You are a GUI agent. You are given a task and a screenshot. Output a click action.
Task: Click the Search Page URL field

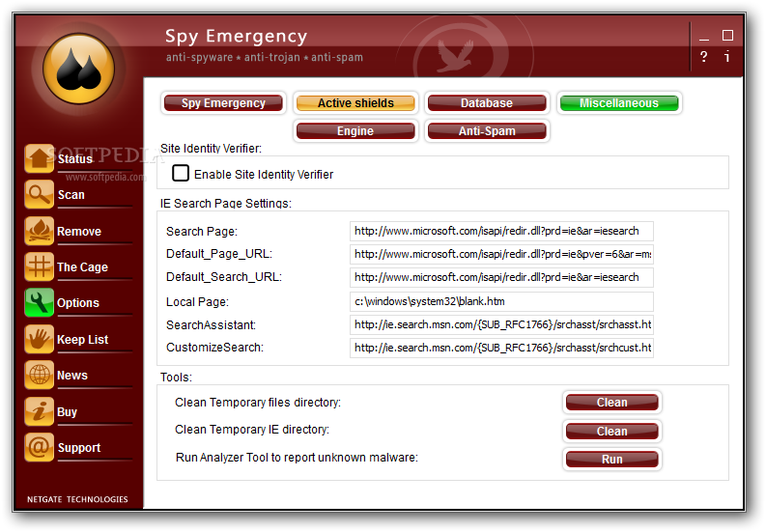click(501, 231)
